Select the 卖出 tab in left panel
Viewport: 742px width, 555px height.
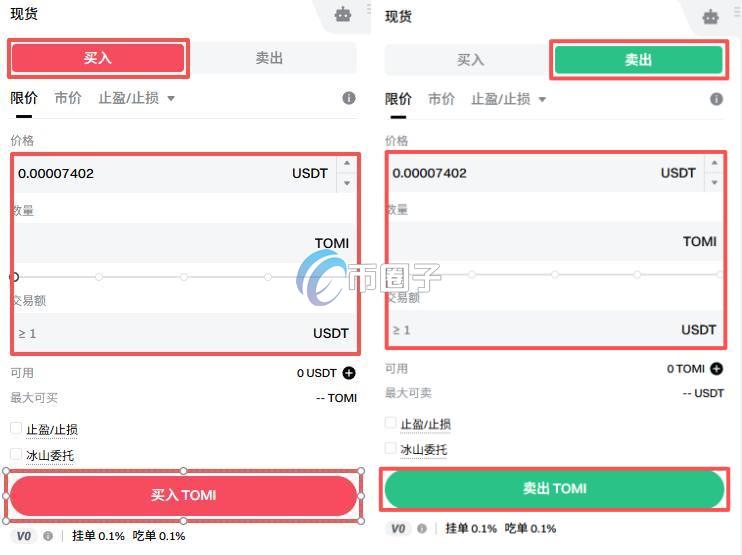pyautogui.click(x=269, y=58)
